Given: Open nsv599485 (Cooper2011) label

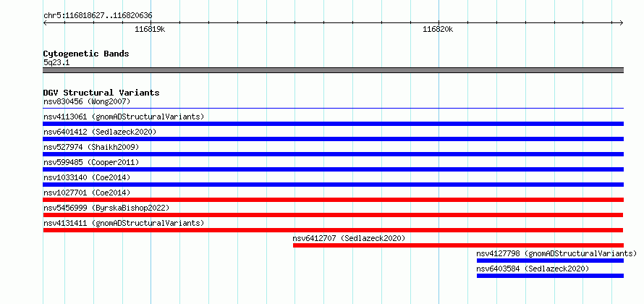Looking at the screenshot, I should point(91,162).
